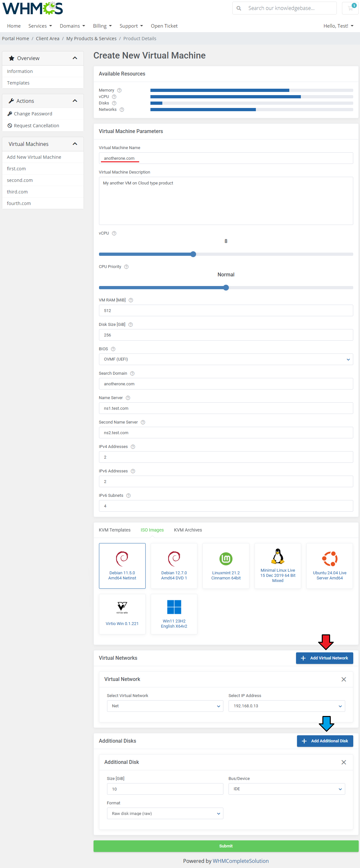Open the Billing menu
This screenshot has height=868, width=360.
(102, 26)
